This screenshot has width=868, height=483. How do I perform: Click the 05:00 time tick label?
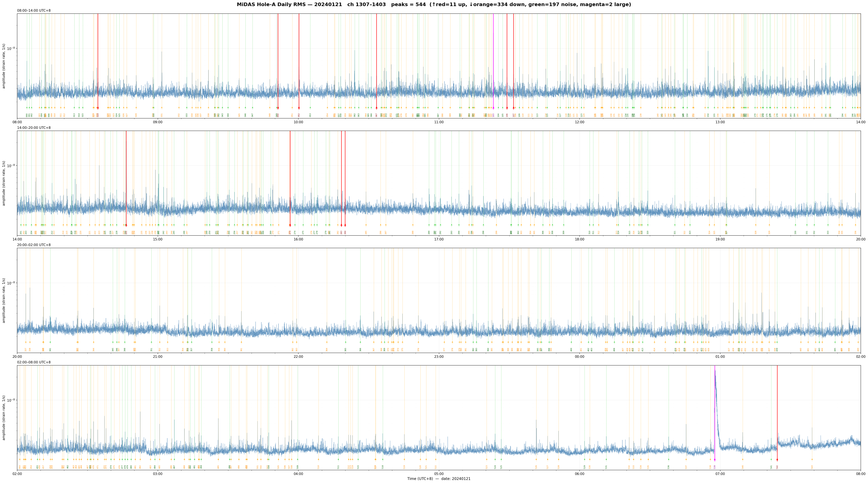coord(439,474)
